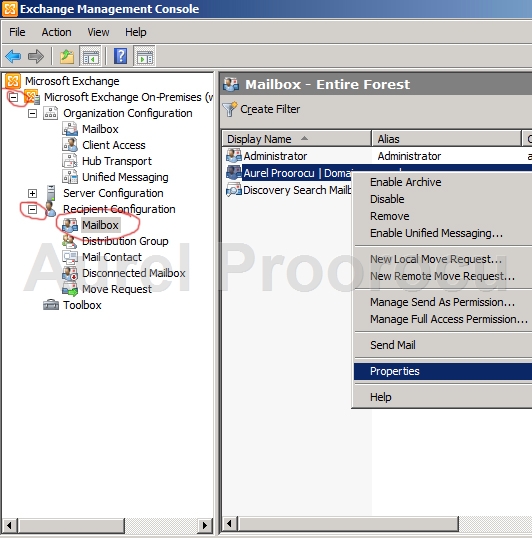Click the Create Filter funnel icon
The width and height of the screenshot is (532, 538).
point(230,109)
